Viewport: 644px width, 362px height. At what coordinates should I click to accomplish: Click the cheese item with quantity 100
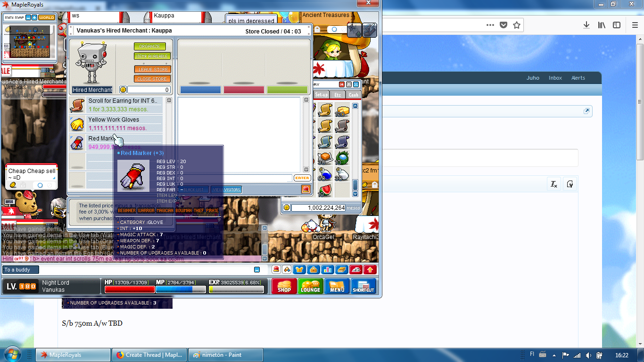click(x=342, y=110)
